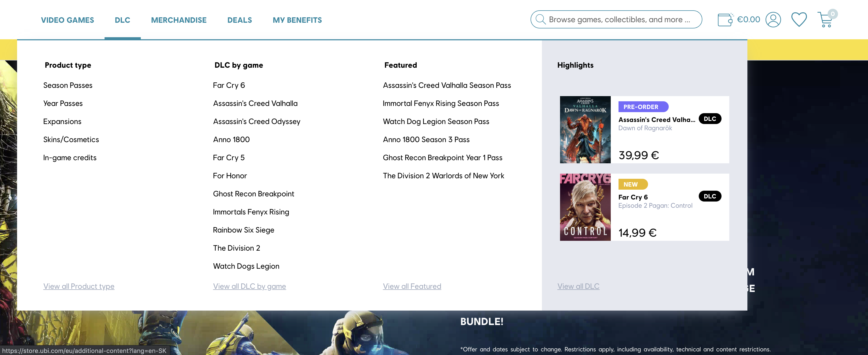
Task: Click the PRE-ORDER label on Valhalla highlight
Action: click(x=643, y=107)
